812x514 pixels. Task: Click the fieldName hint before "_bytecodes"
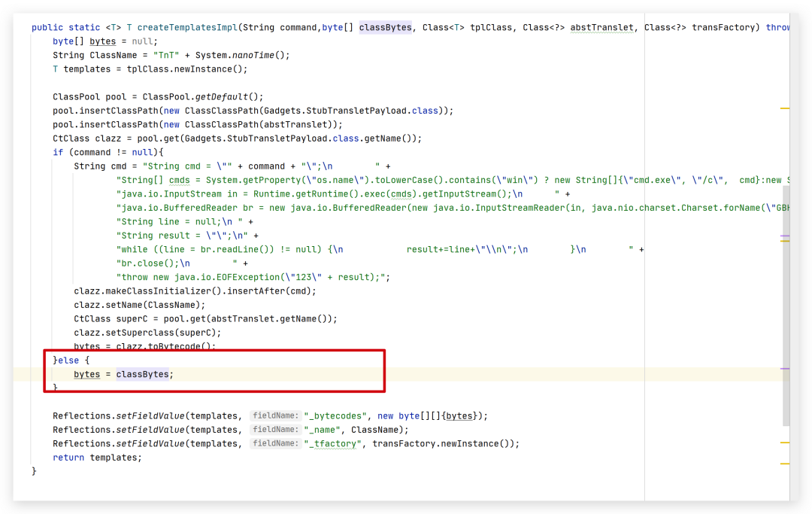[275, 416]
